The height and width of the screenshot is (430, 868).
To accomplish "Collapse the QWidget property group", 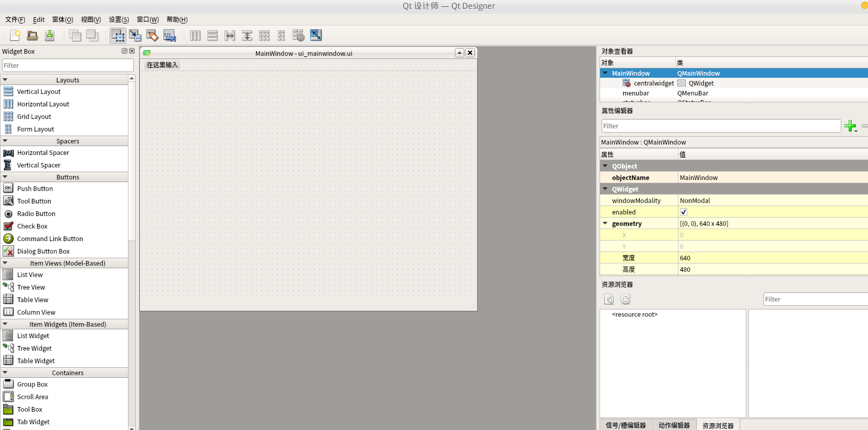I will pyautogui.click(x=605, y=189).
